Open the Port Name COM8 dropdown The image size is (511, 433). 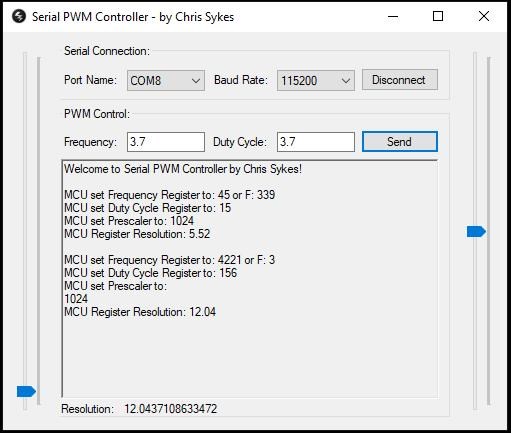coord(166,80)
